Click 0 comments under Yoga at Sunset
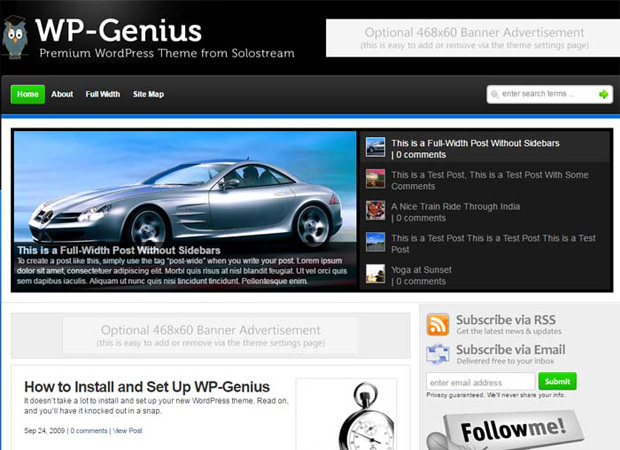620x450 pixels. coord(420,282)
